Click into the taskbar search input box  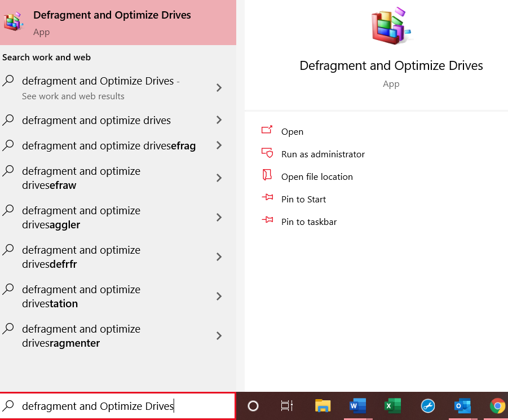pos(118,406)
